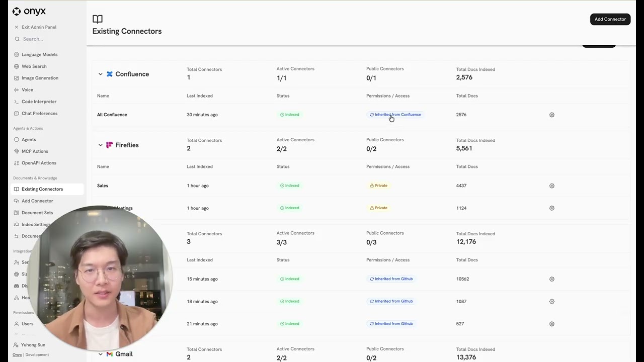The image size is (644, 362).
Task: Open MCP Actions
Action: [x=35, y=151]
